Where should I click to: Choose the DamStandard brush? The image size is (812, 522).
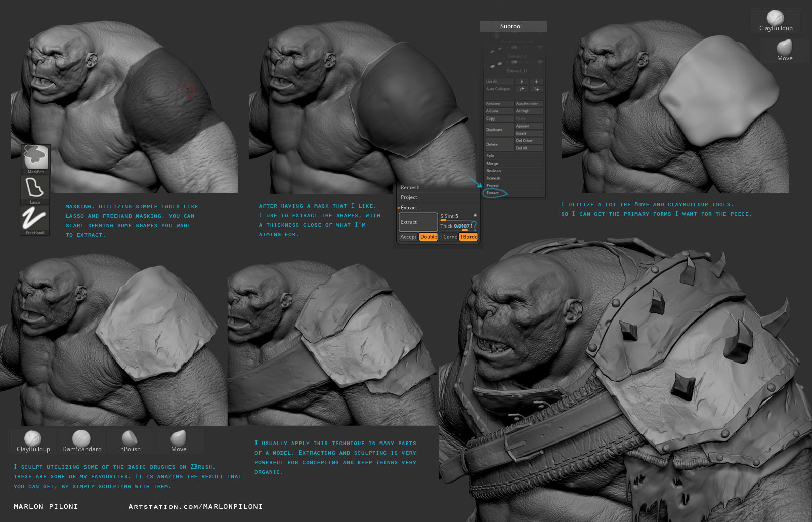point(81,441)
